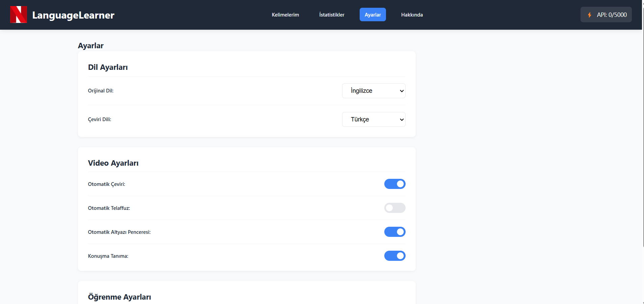Image resolution: width=644 pixels, height=304 pixels.
Task: Expand the Çeviri Dili dropdown showing Türkçe
Action: click(x=373, y=119)
